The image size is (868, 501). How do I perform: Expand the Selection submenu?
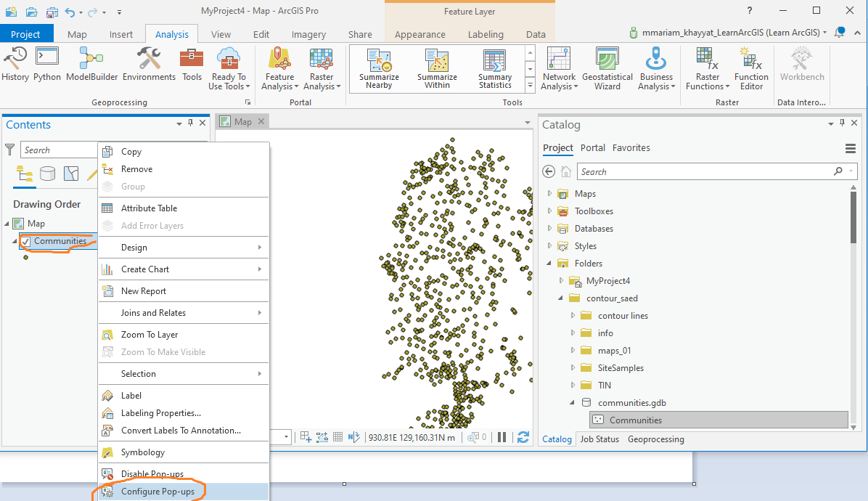pyautogui.click(x=183, y=374)
